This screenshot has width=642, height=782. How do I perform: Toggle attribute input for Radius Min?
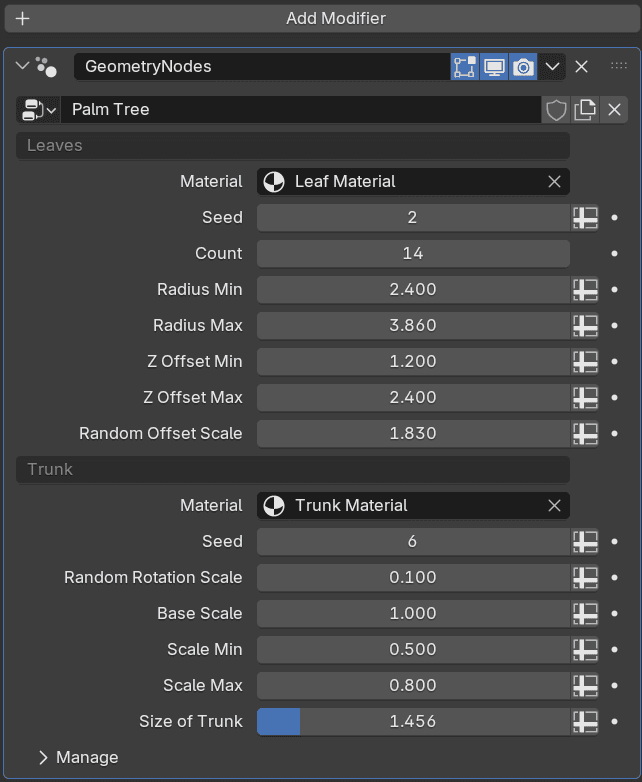585,290
